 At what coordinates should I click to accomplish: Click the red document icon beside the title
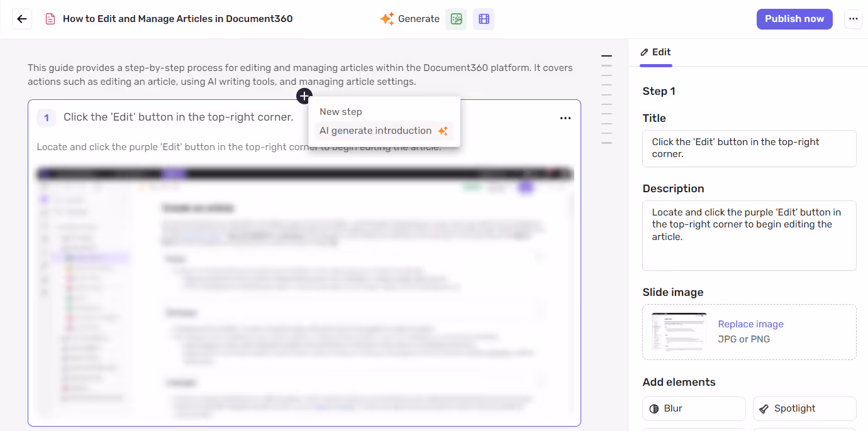(x=50, y=19)
